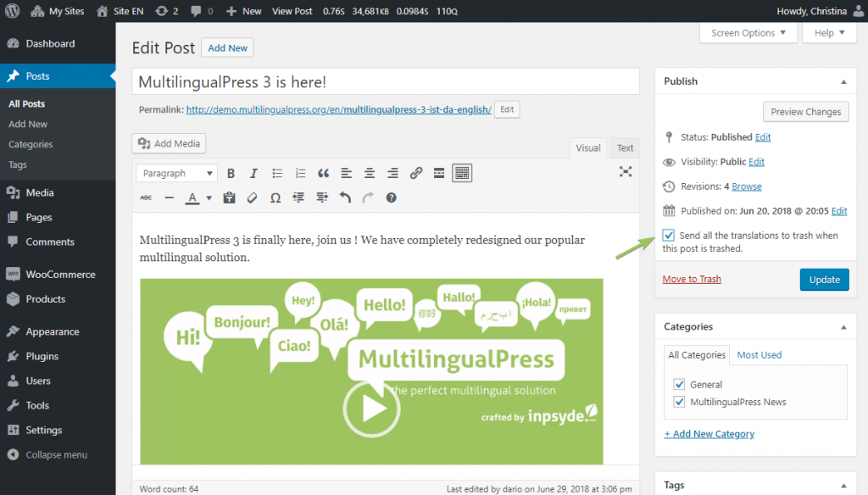Image resolution: width=868 pixels, height=495 pixels.
Task: Open the Most Used categories tab
Action: click(758, 354)
